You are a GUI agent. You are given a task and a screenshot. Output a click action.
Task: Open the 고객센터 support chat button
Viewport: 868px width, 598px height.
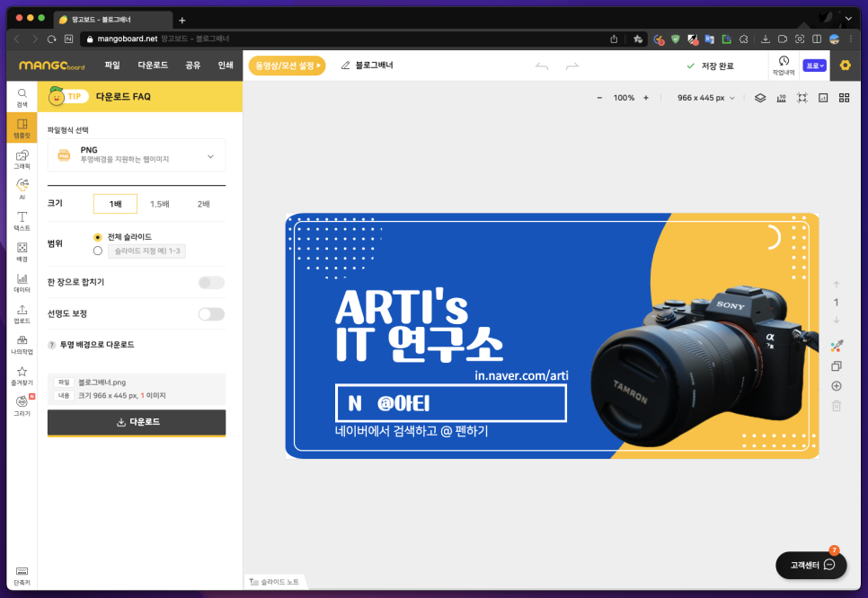click(811, 565)
